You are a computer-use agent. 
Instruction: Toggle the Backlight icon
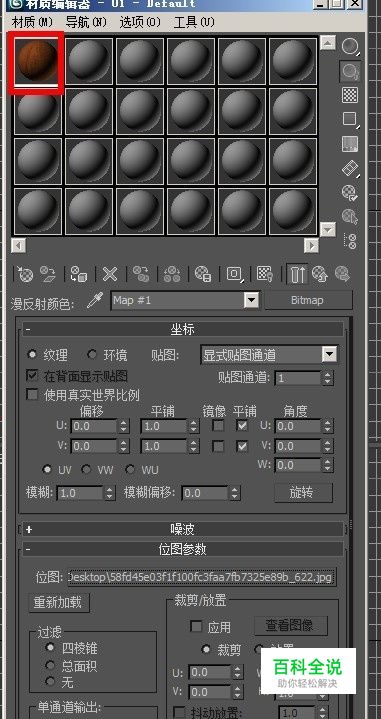[x=350, y=71]
